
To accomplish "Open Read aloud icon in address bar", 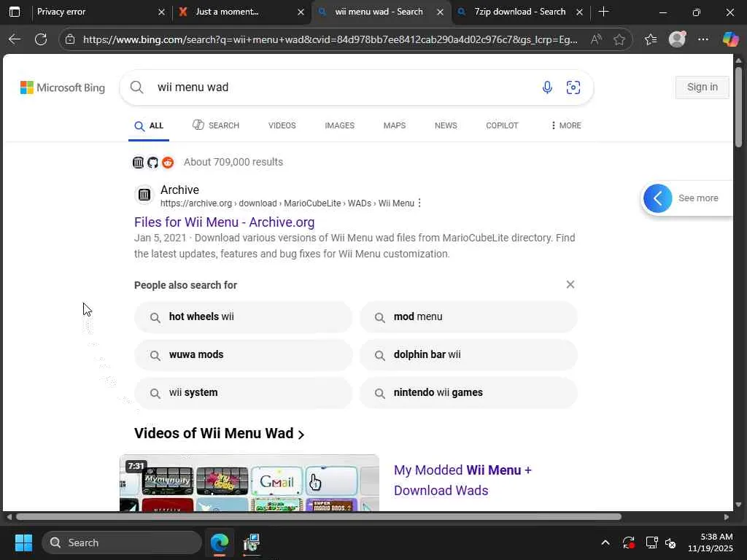I will coord(596,39).
